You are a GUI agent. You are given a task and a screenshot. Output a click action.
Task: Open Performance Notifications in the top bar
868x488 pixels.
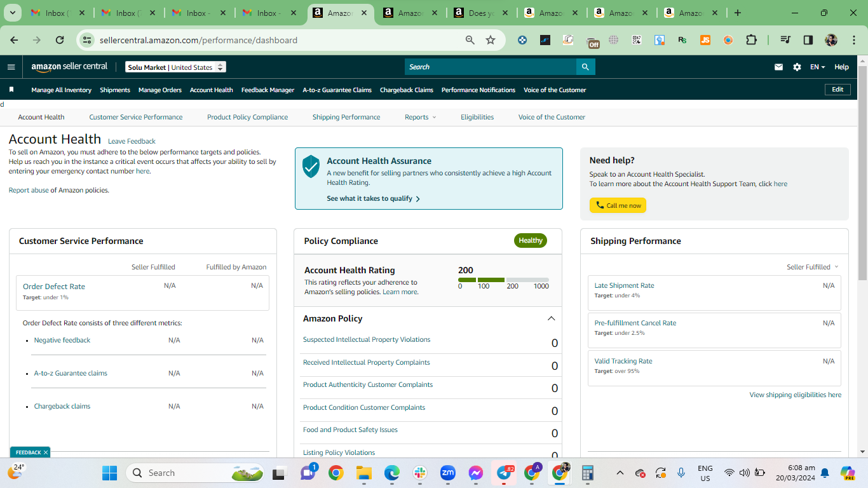(x=478, y=90)
